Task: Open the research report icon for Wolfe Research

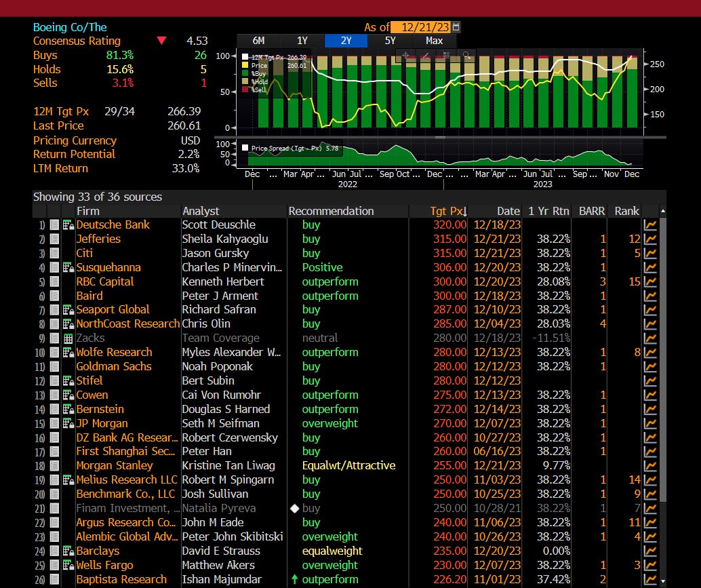Action: tap(68, 353)
